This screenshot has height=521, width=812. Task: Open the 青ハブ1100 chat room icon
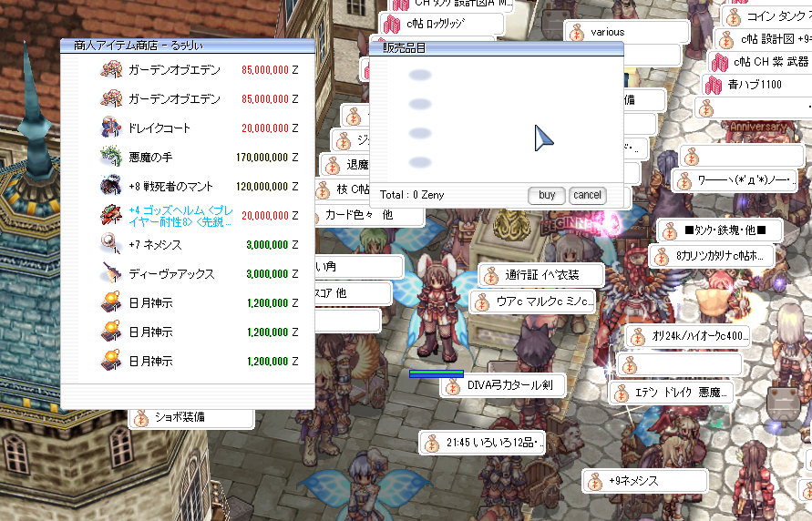[x=714, y=85]
